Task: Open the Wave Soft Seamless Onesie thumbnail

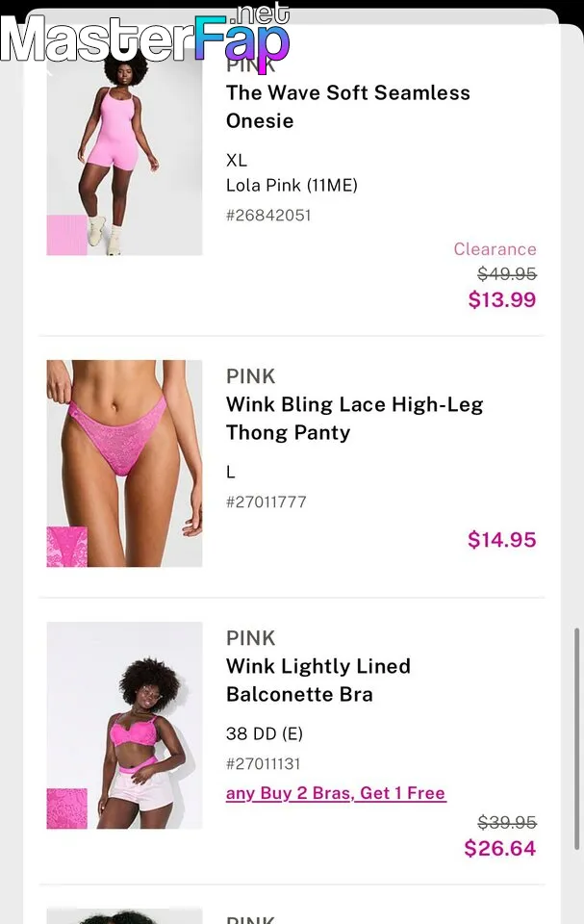Action: click(124, 154)
